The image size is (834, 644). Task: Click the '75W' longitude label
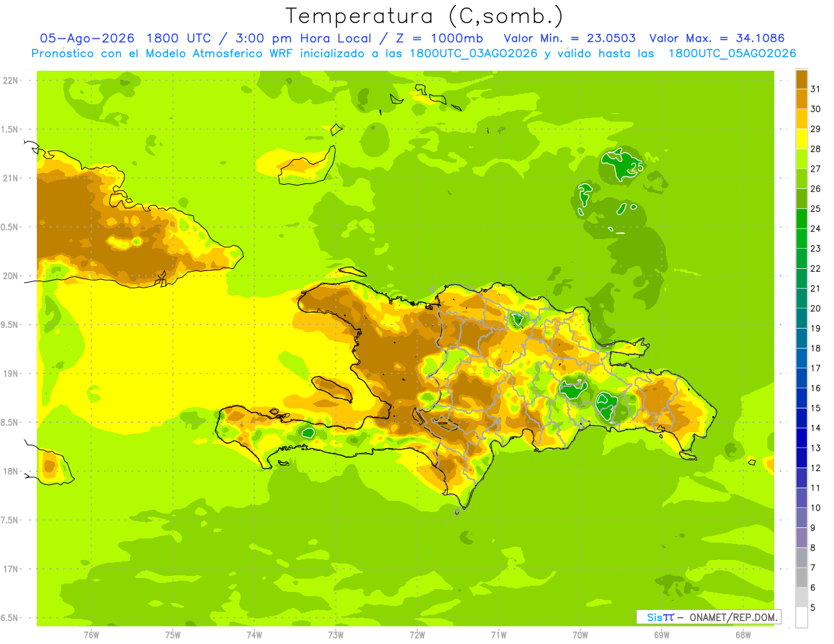pos(172,634)
